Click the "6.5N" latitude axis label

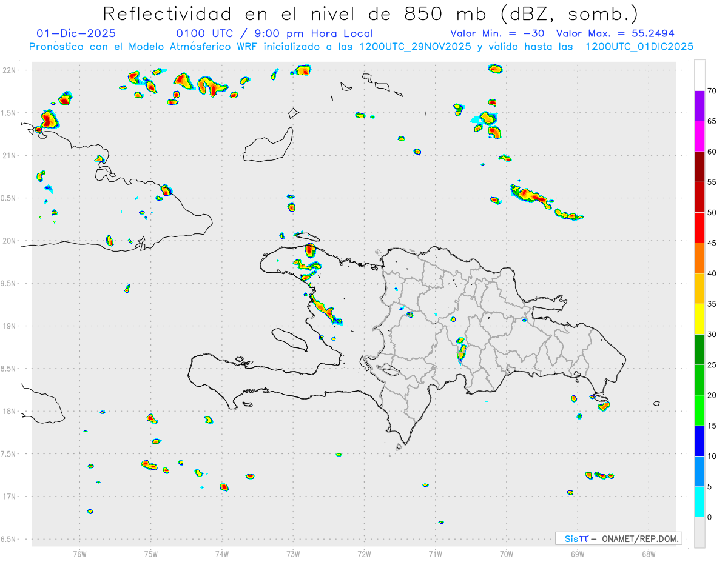pos(8,539)
